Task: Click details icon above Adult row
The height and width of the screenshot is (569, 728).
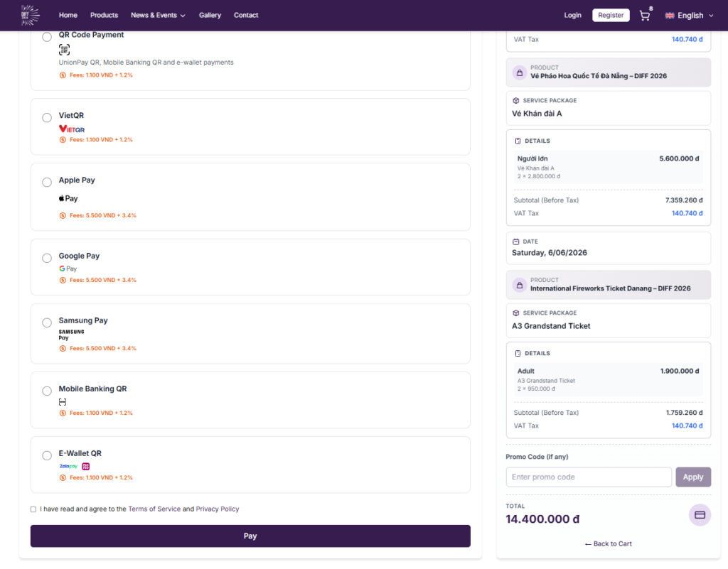Action: [x=518, y=353]
